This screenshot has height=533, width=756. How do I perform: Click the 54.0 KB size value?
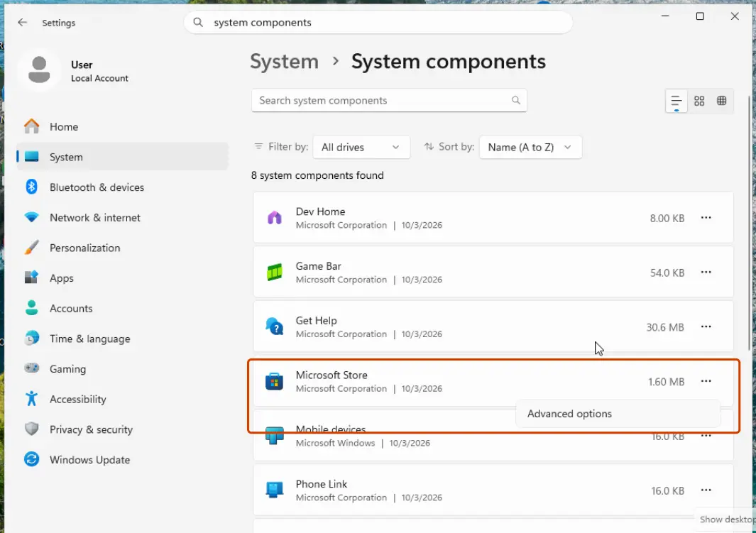tap(667, 273)
